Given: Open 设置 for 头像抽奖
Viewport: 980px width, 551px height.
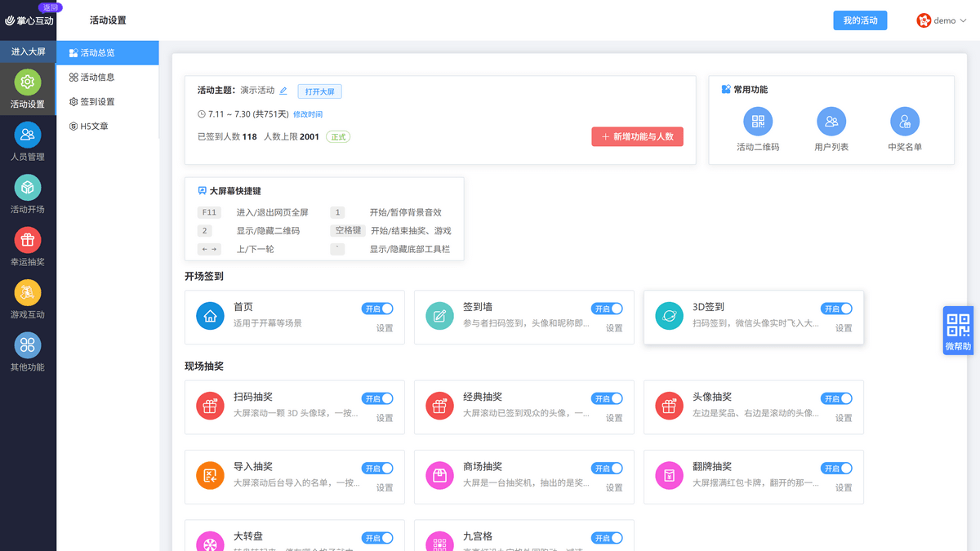Looking at the screenshot, I should 844,418.
